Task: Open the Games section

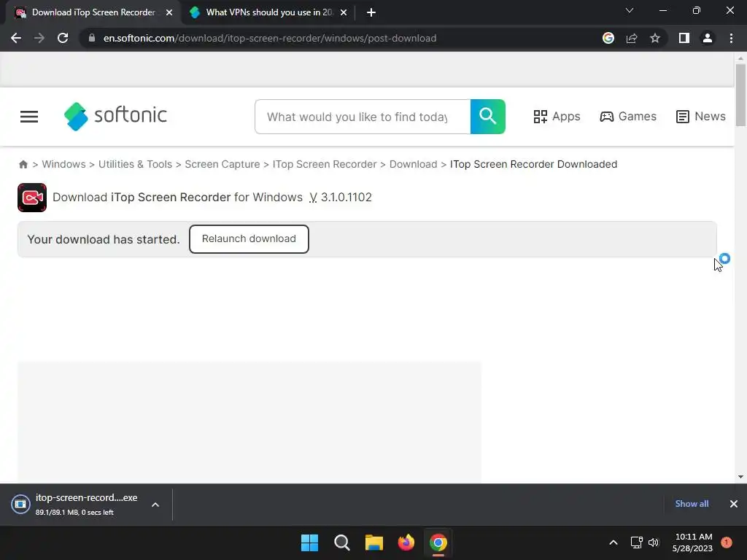Action: [628, 116]
